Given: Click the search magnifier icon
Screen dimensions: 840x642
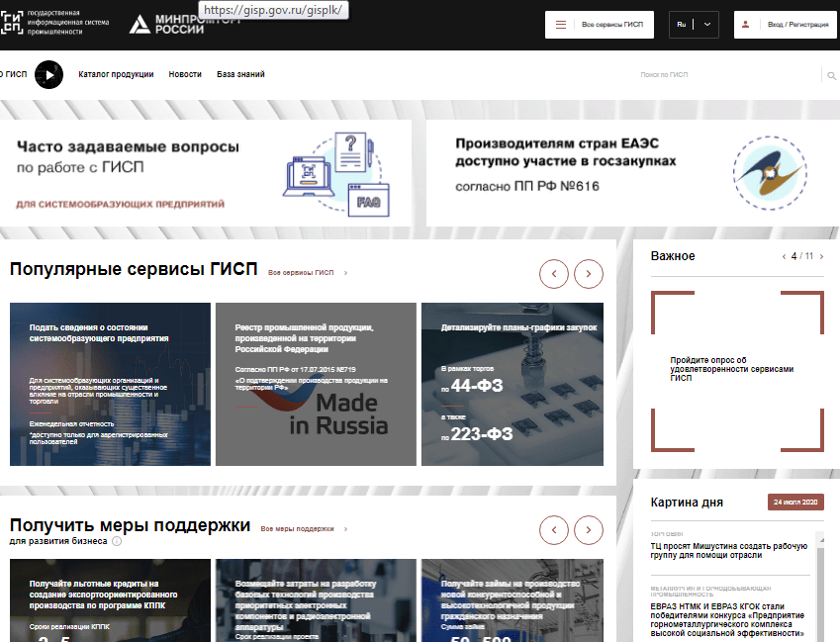Looking at the screenshot, I should click(x=829, y=75).
